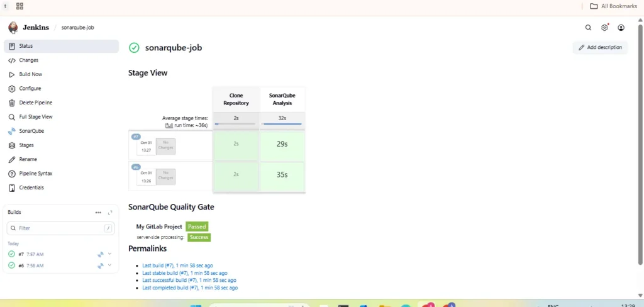This screenshot has height=307, width=644.
Task: Select Build Now in the sidebar
Action: coord(30,74)
